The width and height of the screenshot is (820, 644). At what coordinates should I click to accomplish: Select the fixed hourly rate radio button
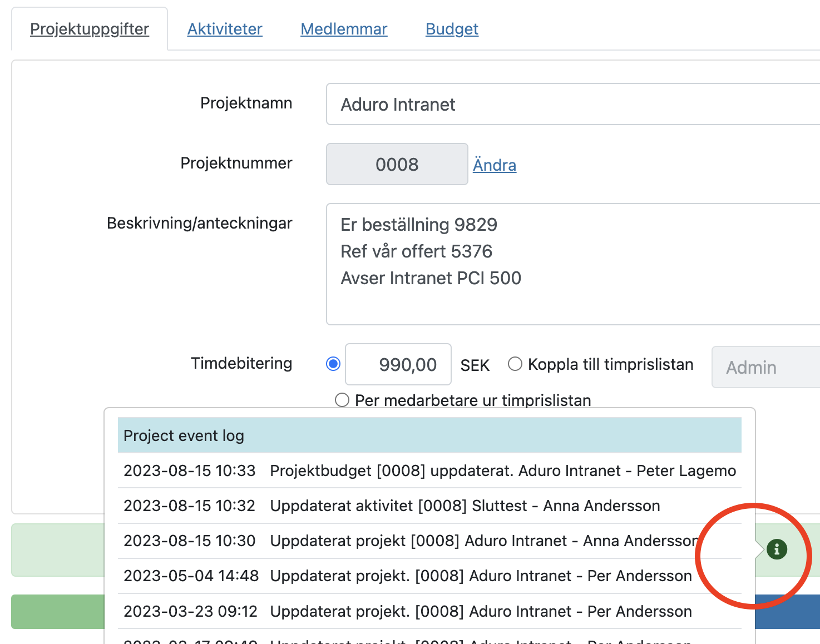(x=332, y=364)
